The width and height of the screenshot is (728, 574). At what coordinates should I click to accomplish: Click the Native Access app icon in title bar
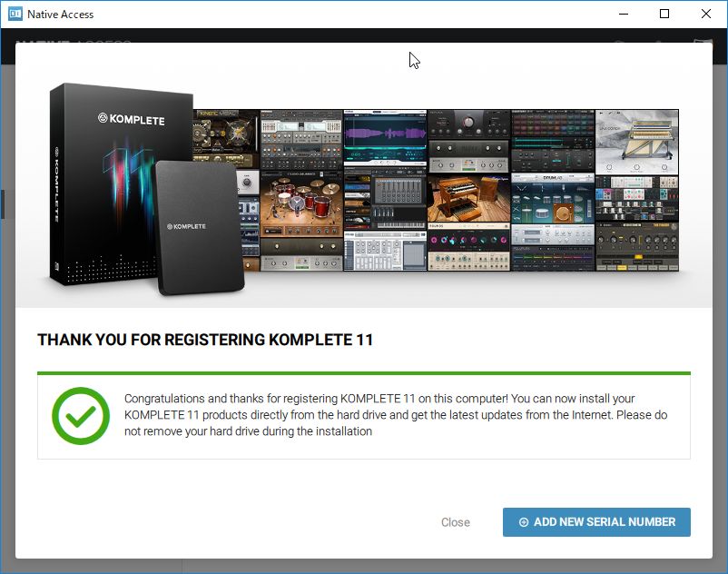point(15,14)
